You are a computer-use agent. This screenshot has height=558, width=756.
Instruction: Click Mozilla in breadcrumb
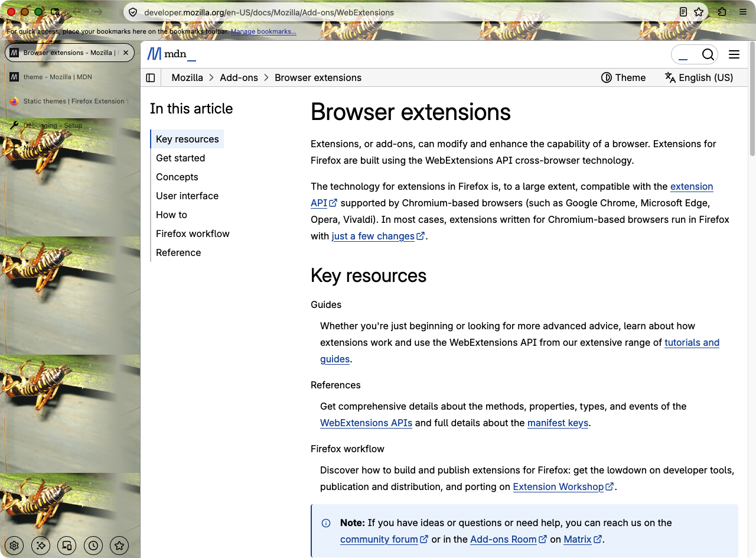187,77
